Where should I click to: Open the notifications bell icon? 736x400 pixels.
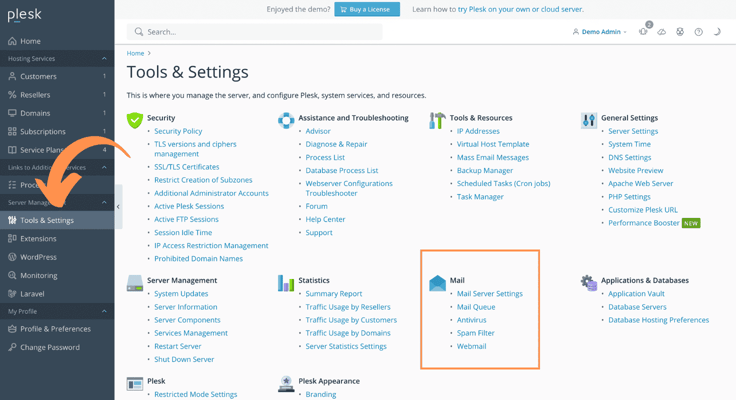[x=643, y=32]
